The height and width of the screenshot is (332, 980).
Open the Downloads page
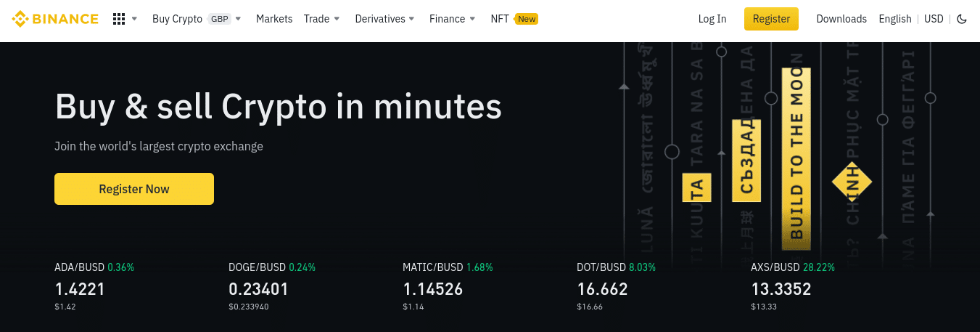(x=841, y=19)
